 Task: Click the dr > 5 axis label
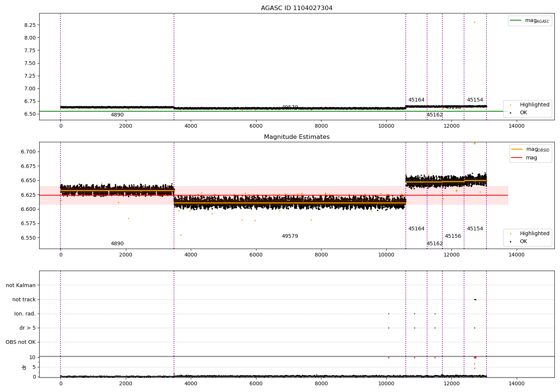(x=28, y=328)
